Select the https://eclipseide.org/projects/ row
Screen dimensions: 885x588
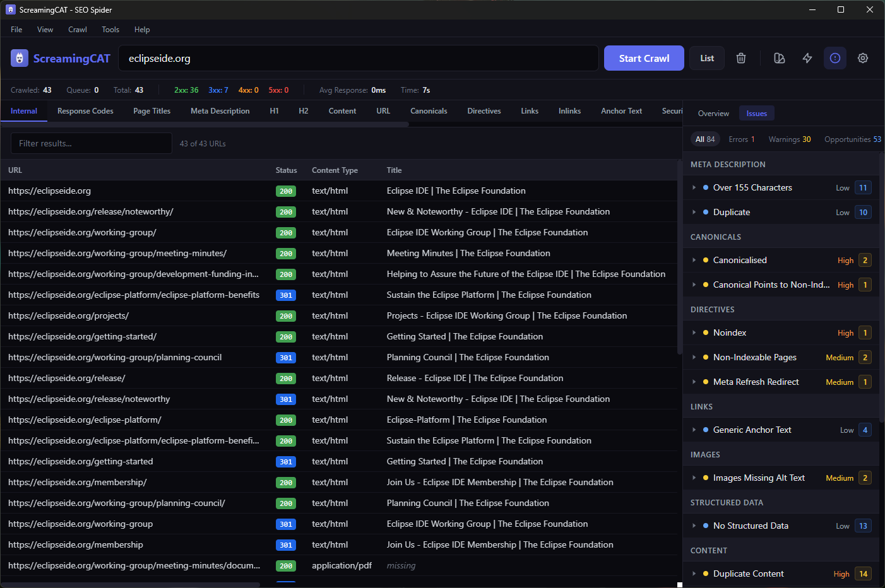click(338, 315)
